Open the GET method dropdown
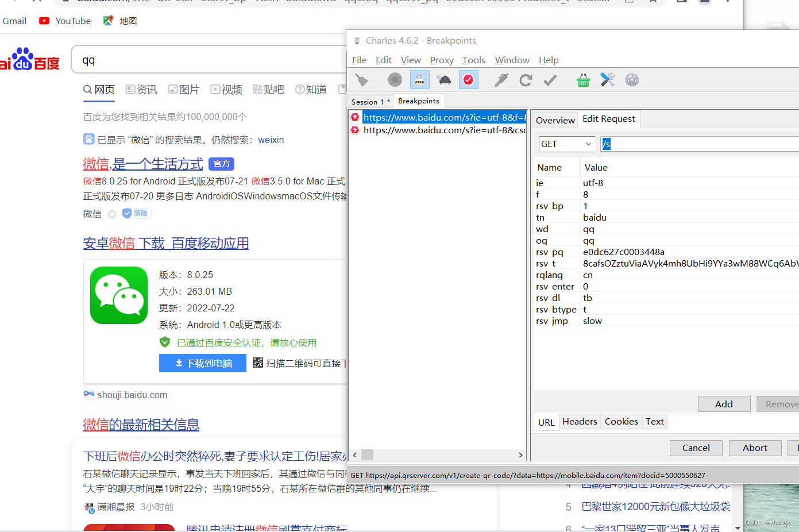The image size is (799, 532). pos(566,144)
